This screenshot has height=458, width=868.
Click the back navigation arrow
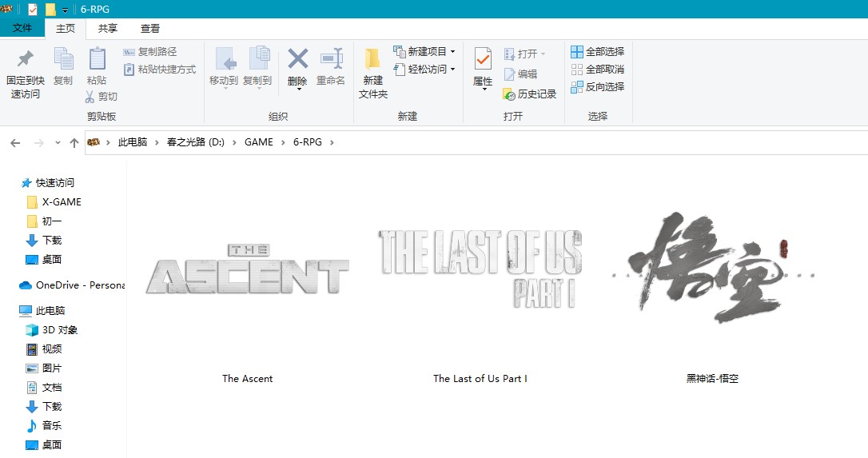tap(15, 143)
